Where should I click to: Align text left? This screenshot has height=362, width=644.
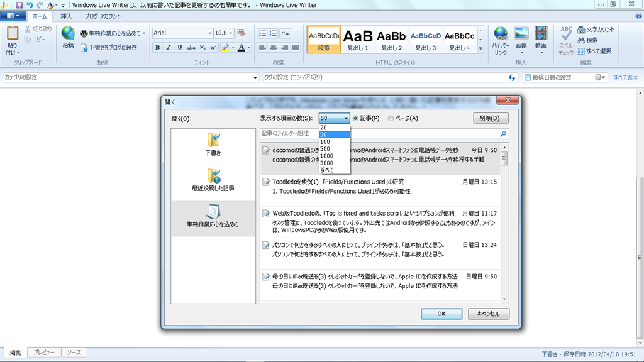coord(262,48)
